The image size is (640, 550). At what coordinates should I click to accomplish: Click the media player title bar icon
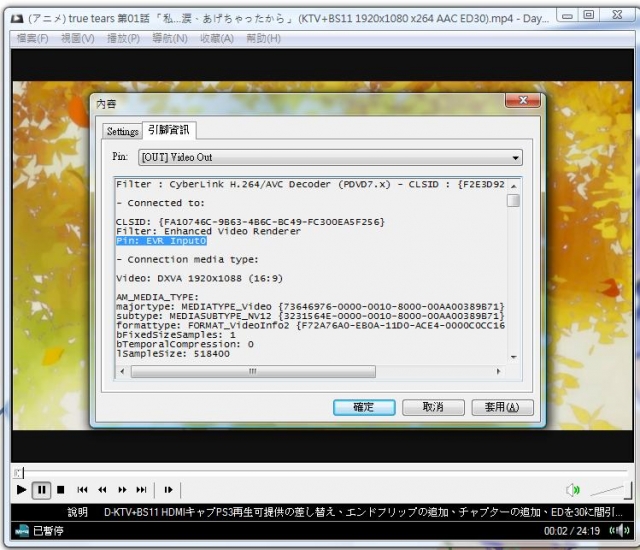tap(17, 18)
